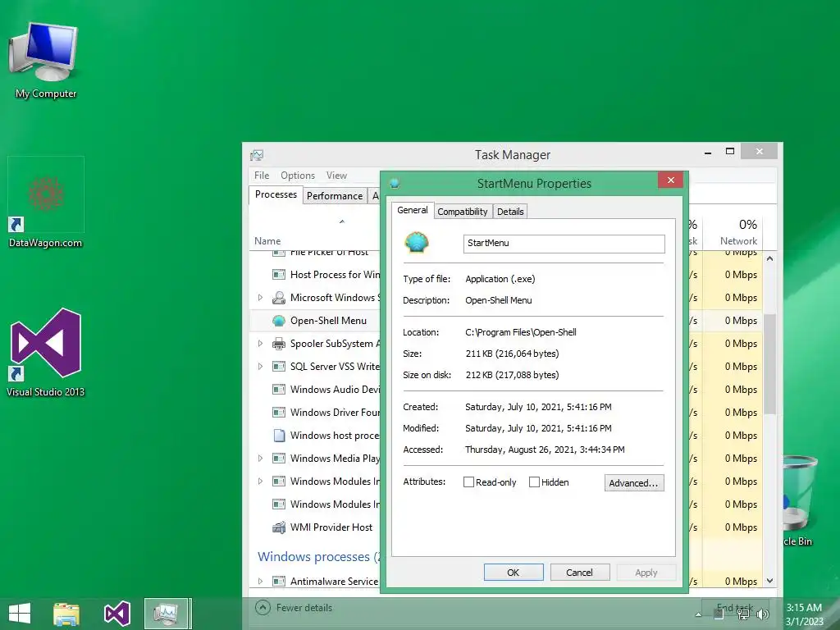The width and height of the screenshot is (840, 630).
Task: Expand the Antimalware Service process row
Action: (260, 582)
